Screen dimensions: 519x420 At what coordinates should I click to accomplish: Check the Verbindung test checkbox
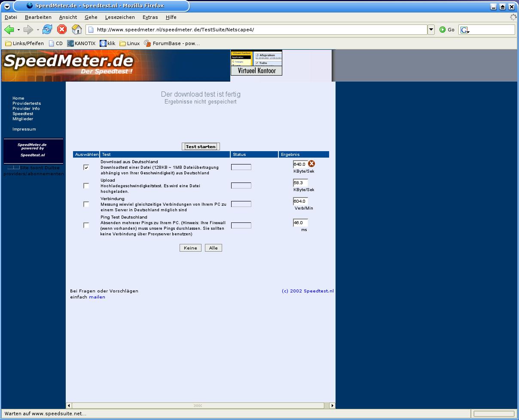pos(86,204)
